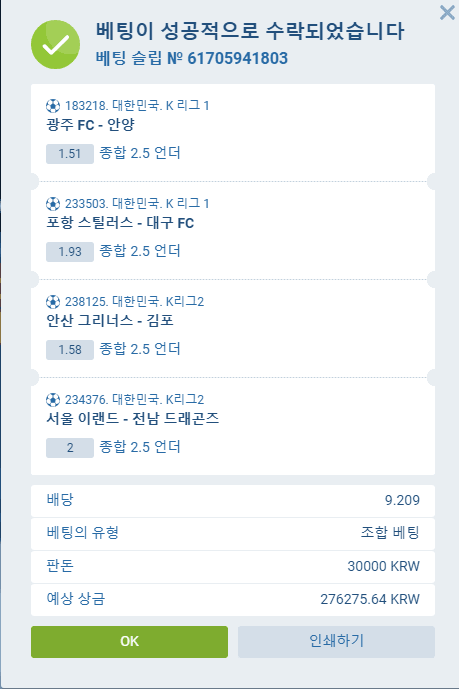Confirm with the green OK button
Image resolution: width=459 pixels, height=689 pixels.
point(129,642)
